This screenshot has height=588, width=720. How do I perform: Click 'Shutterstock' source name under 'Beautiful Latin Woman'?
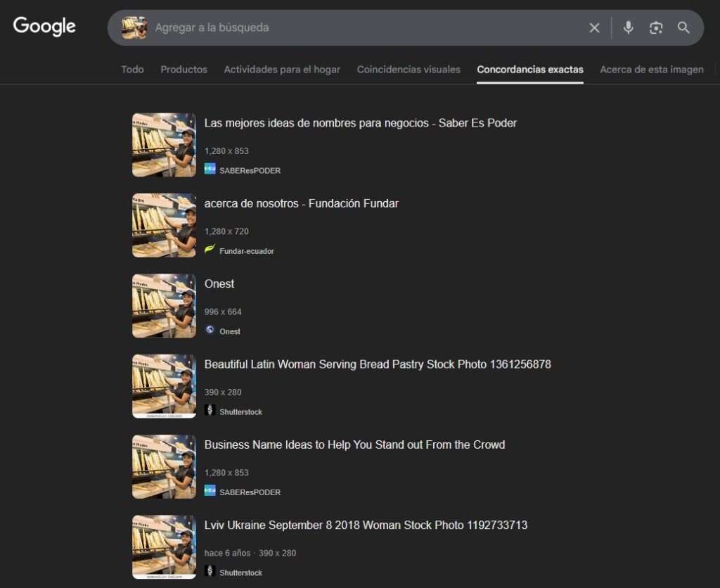click(x=240, y=411)
